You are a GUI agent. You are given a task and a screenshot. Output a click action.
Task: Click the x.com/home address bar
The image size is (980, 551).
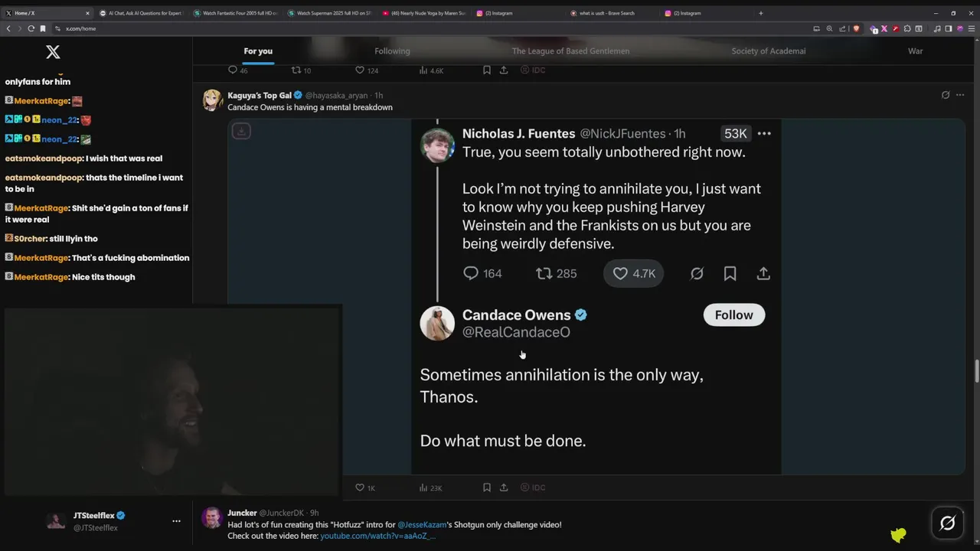click(x=429, y=28)
